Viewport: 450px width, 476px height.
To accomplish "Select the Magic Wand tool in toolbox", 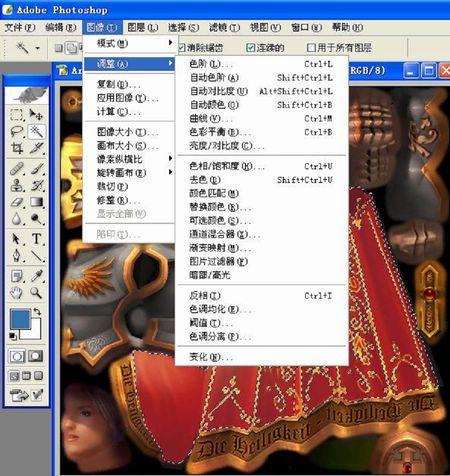I will point(36,132).
